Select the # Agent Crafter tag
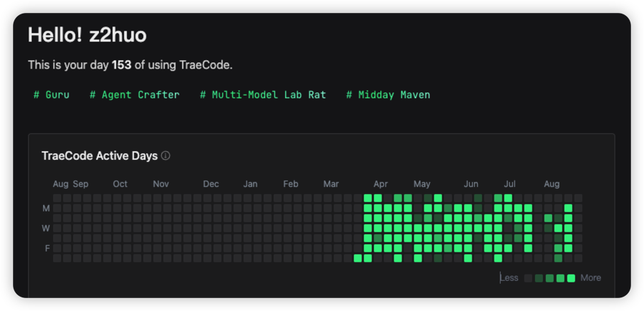This screenshot has width=644, height=311. tap(135, 95)
